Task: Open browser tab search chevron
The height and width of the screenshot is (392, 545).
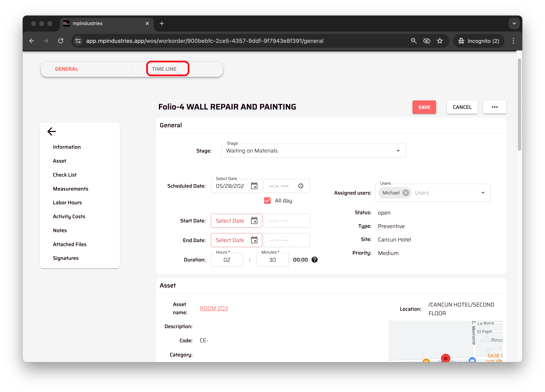Action: (514, 23)
